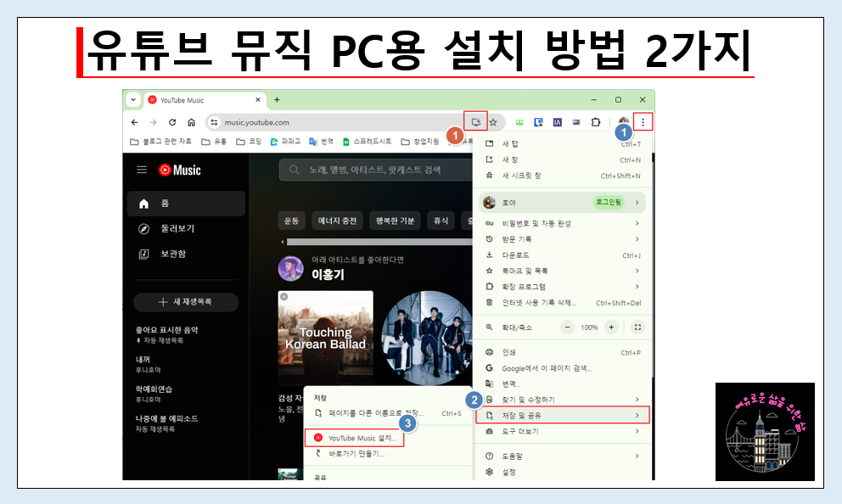
Task: Select the YouTube Music browser tab
Action: pyautogui.click(x=204, y=100)
